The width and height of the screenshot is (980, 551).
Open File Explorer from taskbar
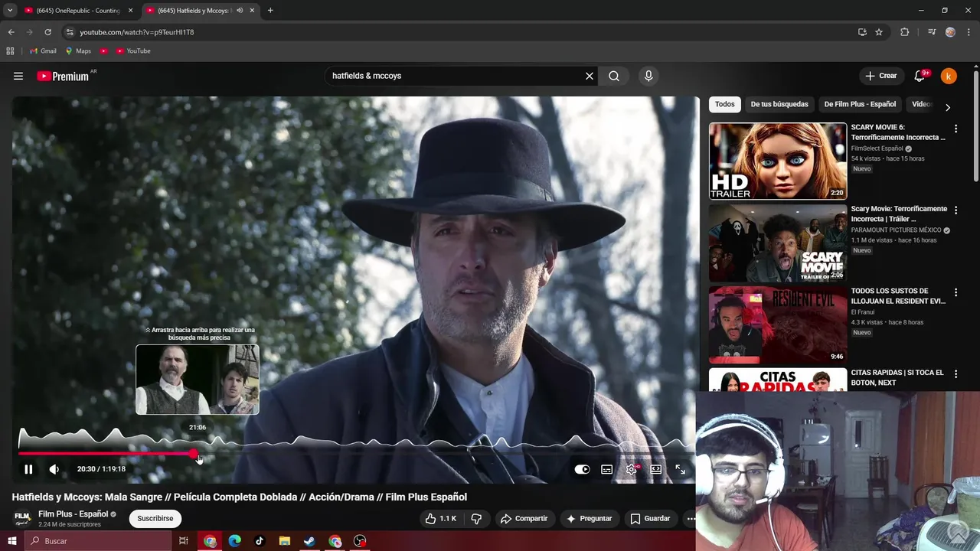pyautogui.click(x=285, y=541)
